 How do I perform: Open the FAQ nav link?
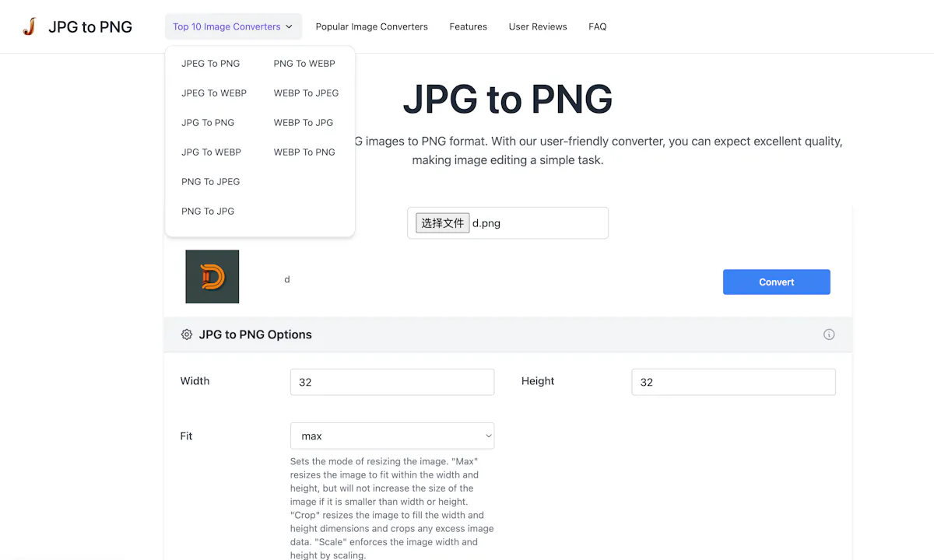tap(598, 26)
